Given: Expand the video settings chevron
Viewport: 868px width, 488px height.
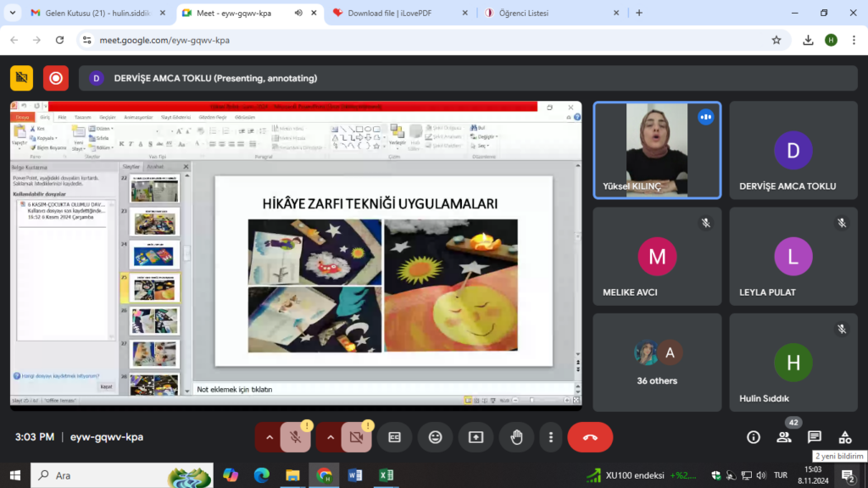Looking at the screenshot, I should [330, 437].
